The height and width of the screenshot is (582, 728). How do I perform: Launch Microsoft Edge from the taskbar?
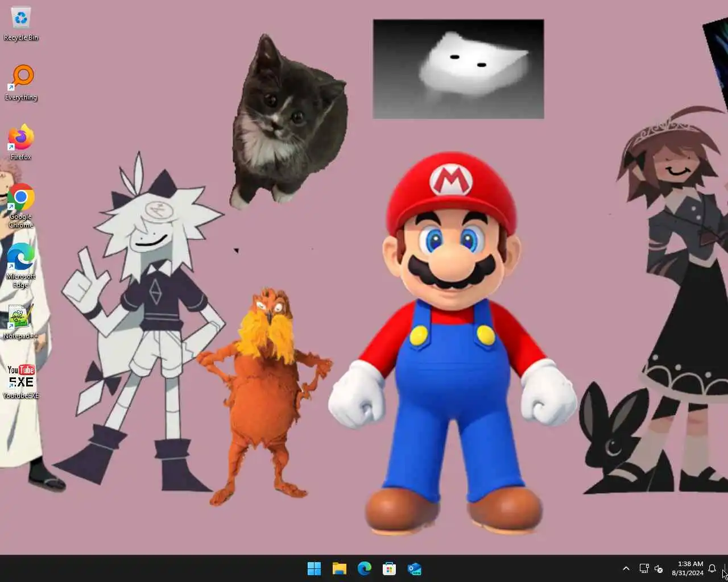click(x=365, y=568)
